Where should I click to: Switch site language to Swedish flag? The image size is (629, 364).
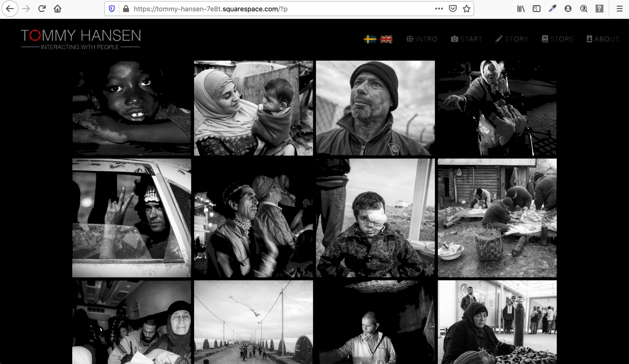pyautogui.click(x=370, y=39)
